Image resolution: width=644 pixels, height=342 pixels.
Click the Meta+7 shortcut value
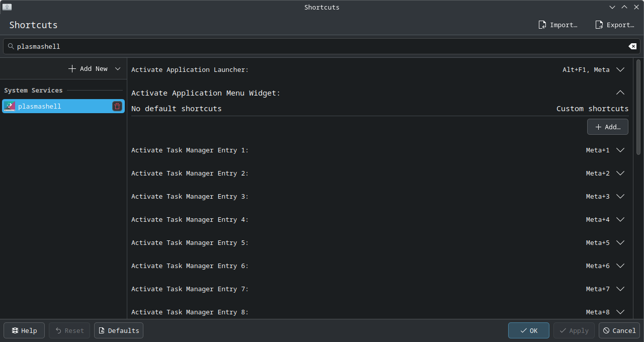(598, 289)
